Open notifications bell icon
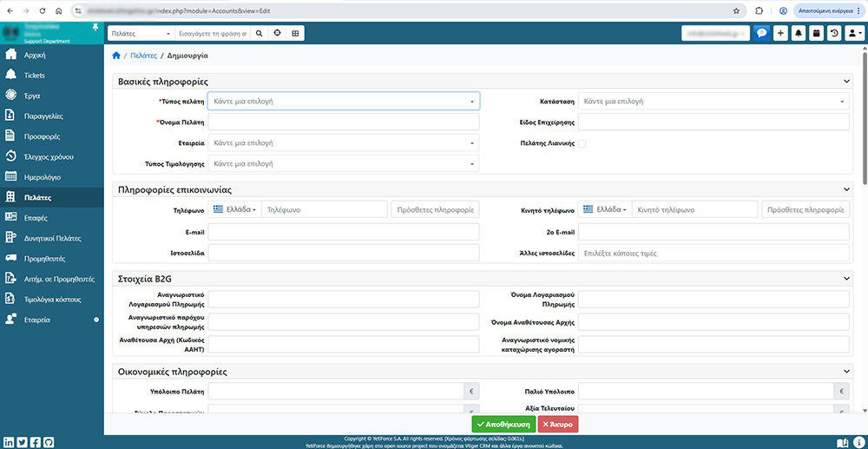 point(799,33)
